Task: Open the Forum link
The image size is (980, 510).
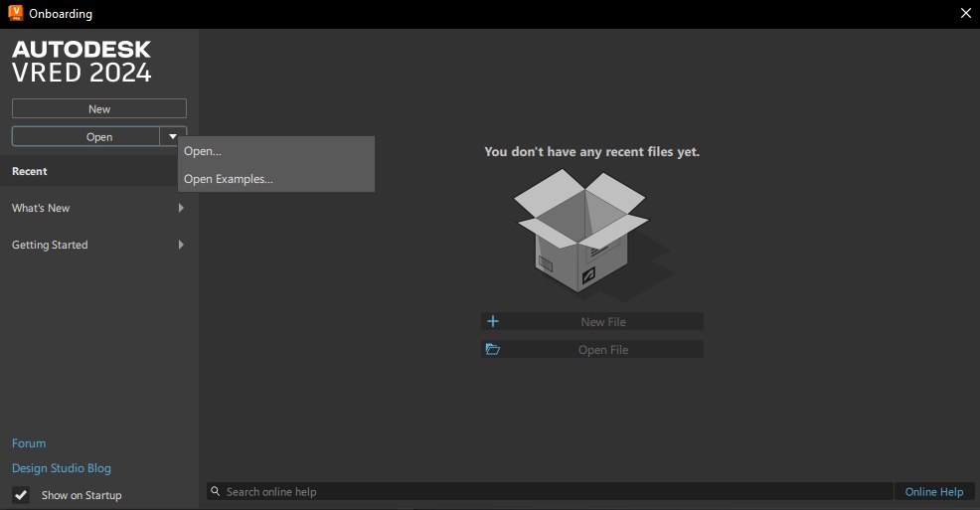Action: click(29, 443)
